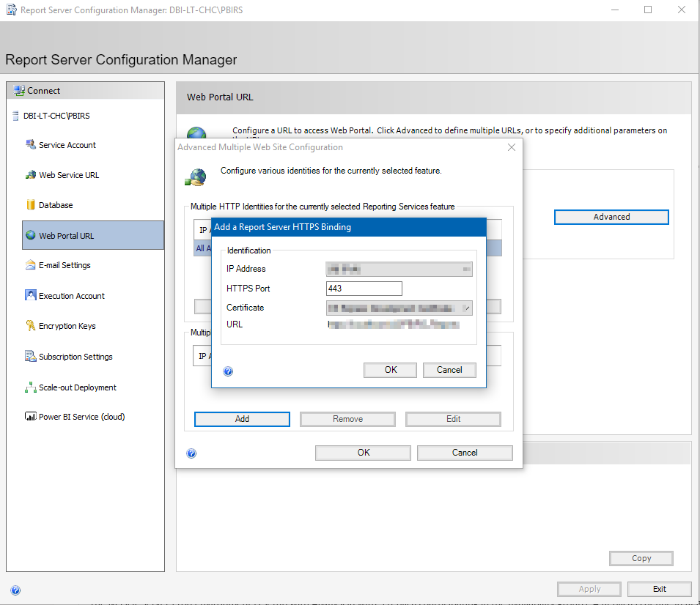The height and width of the screenshot is (605, 700).
Task: Select the Web Service URL label
Action: pyautogui.click(x=69, y=175)
